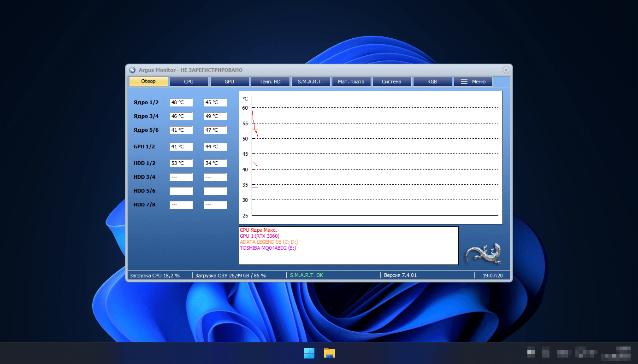Click the 49 °C Ядро 3/4 value
The image size is (638, 364).
tap(215, 116)
